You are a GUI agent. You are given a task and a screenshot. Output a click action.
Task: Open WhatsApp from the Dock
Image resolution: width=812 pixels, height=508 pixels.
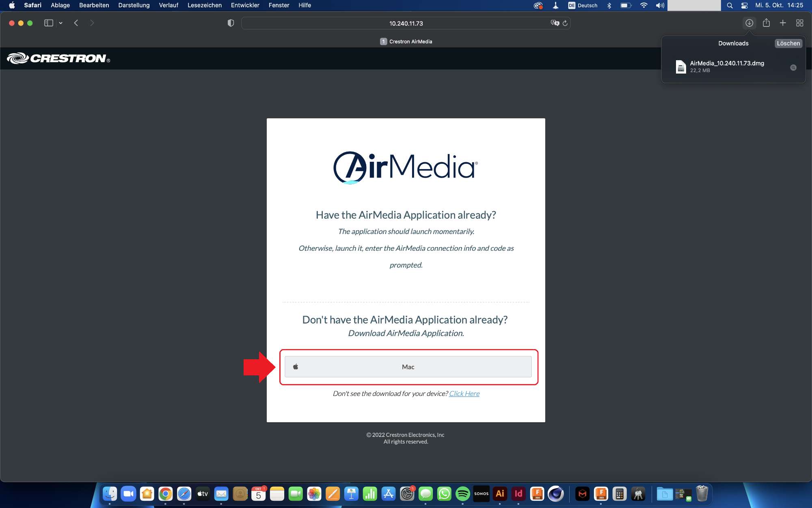[x=444, y=494]
